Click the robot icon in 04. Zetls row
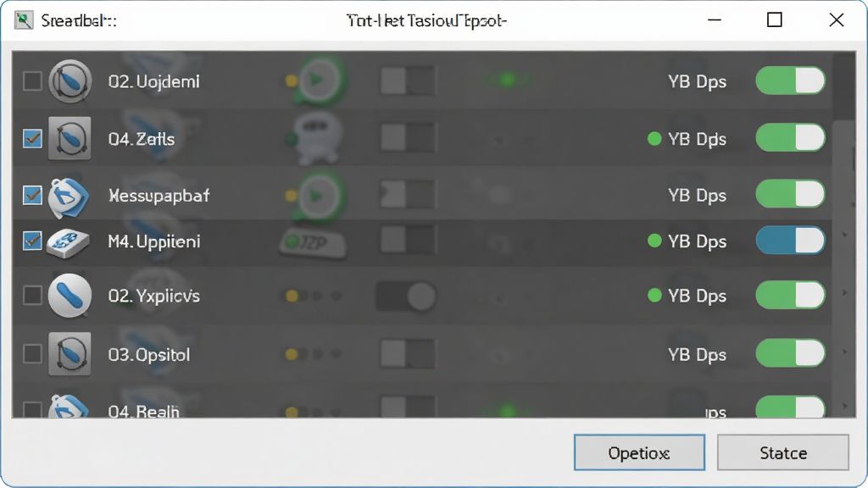The width and height of the screenshot is (868, 488). pyautogui.click(x=317, y=136)
